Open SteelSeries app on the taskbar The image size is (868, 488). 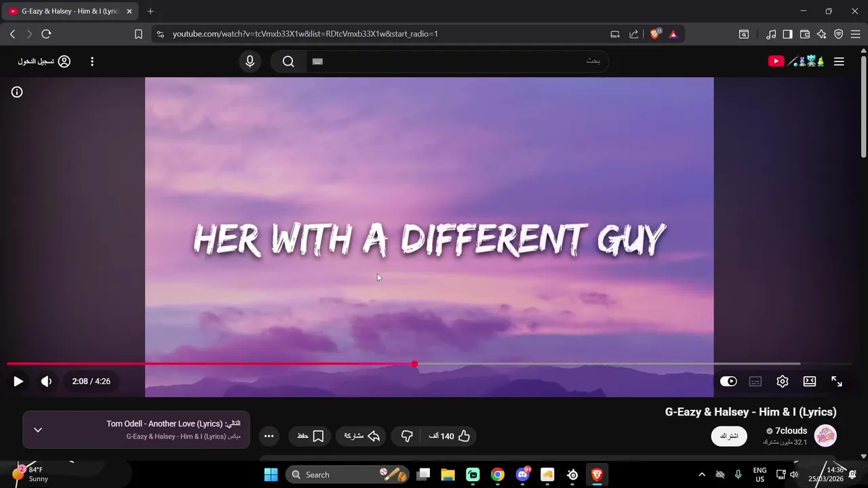coord(572,474)
